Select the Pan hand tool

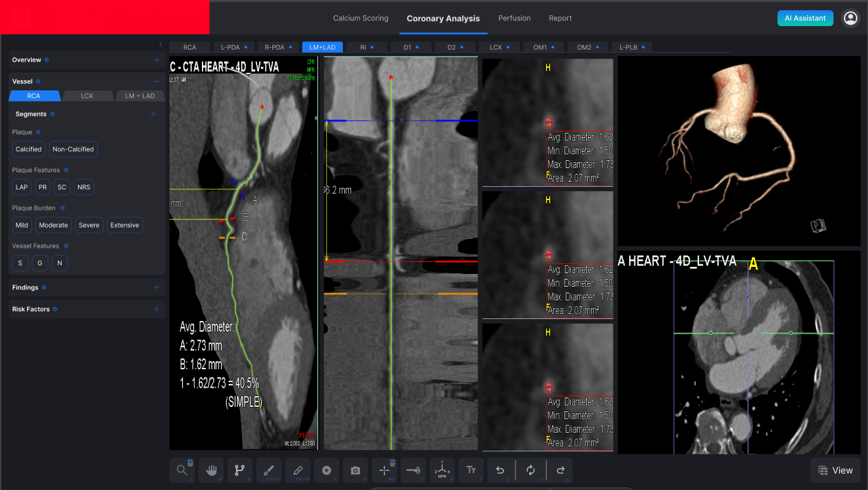click(211, 470)
